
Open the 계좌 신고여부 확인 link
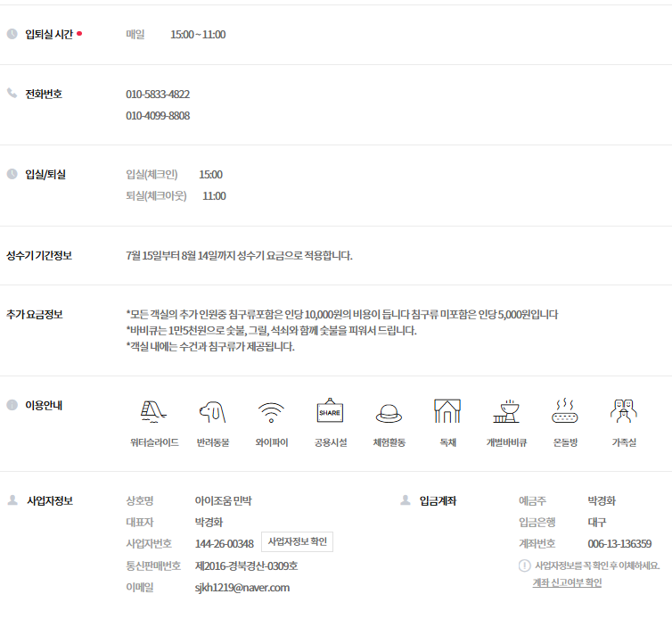(x=567, y=582)
